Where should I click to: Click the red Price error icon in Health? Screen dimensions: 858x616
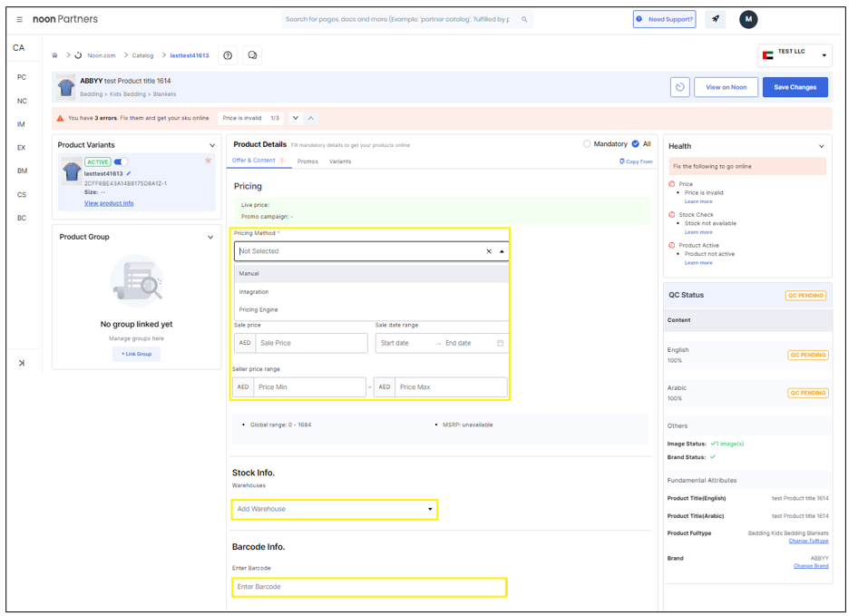tap(672, 184)
